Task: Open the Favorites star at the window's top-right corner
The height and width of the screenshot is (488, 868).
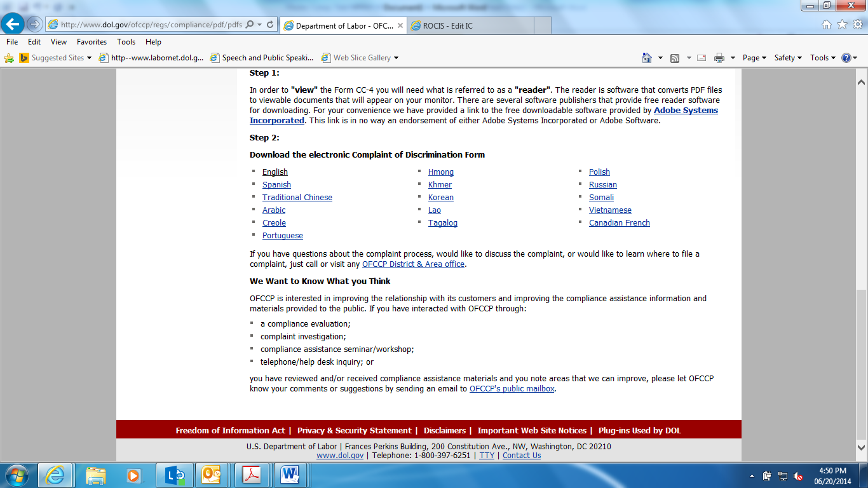Action: [842, 25]
